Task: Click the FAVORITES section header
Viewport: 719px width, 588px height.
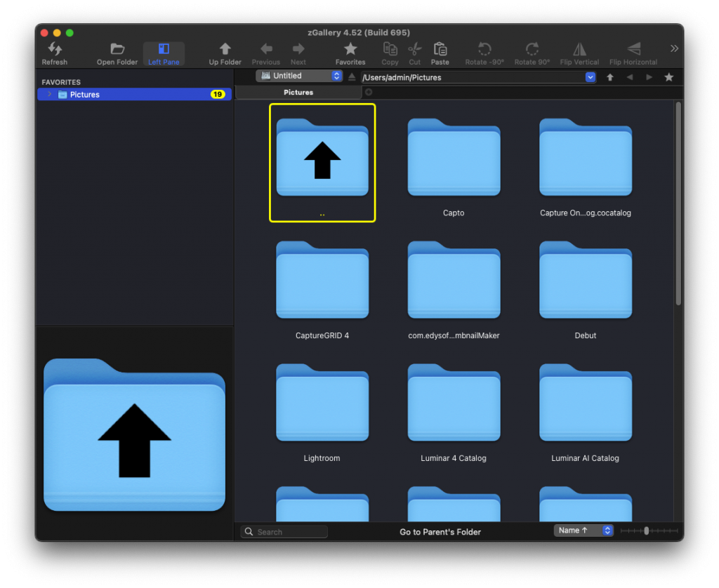Action: click(x=61, y=82)
